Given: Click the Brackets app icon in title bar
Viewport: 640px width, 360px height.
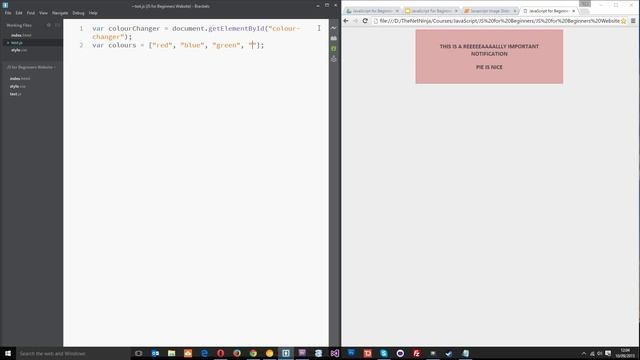Looking at the screenshot, I should point(5,5).
